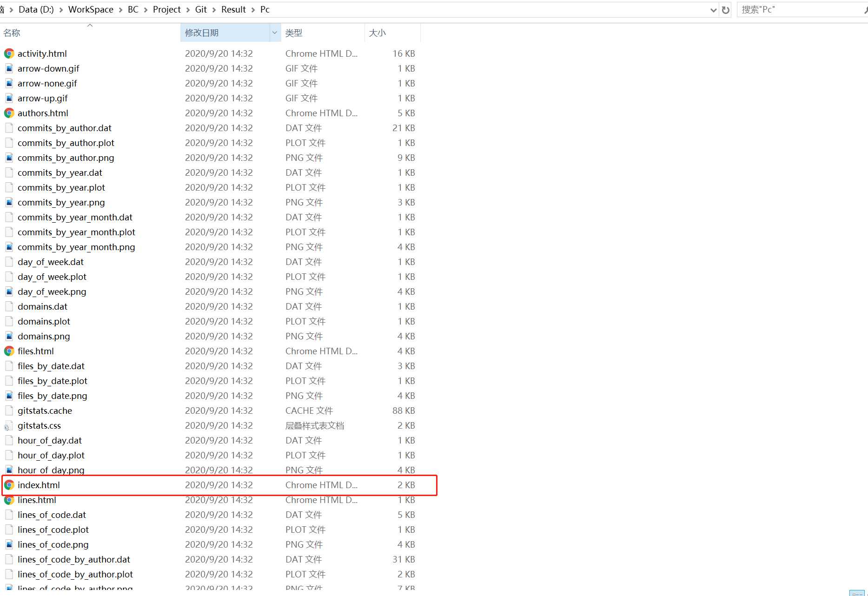Click the stylesheet icon of gitstats.css

click(9, 425)
